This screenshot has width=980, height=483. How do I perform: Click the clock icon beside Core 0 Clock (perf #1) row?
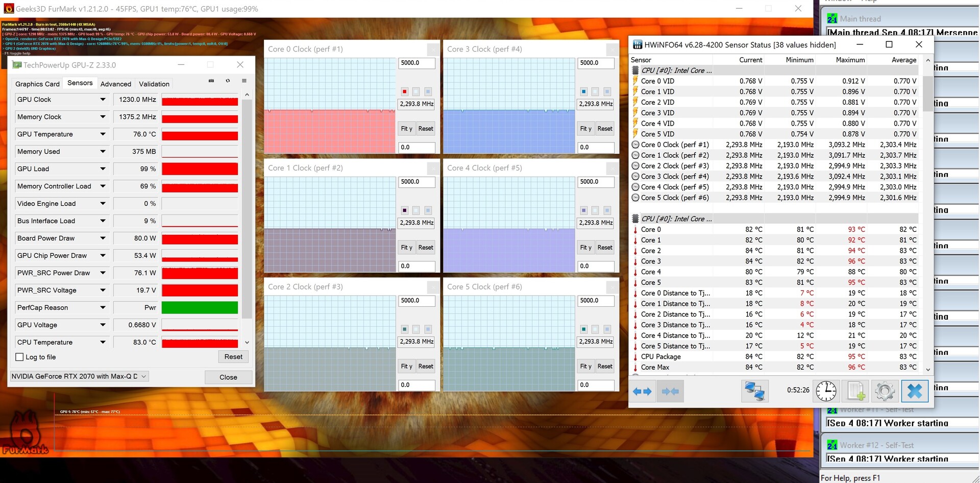point(635,144)
